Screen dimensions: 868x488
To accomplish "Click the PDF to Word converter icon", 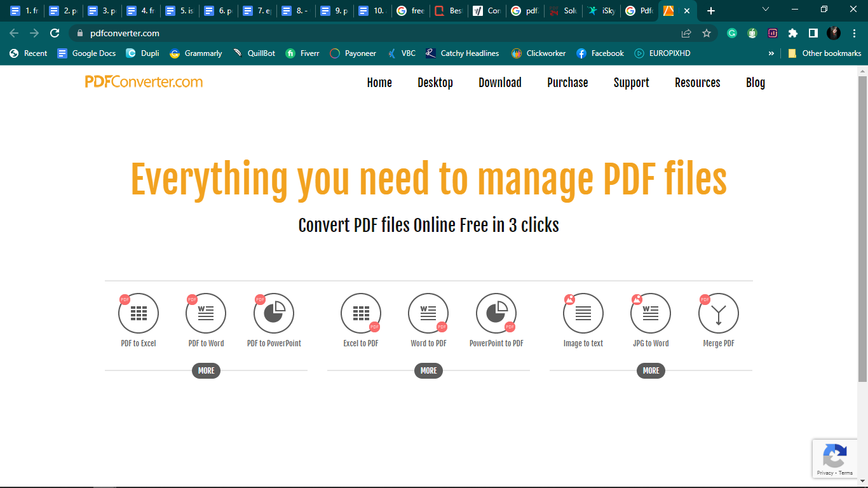I will coord(206,313).
